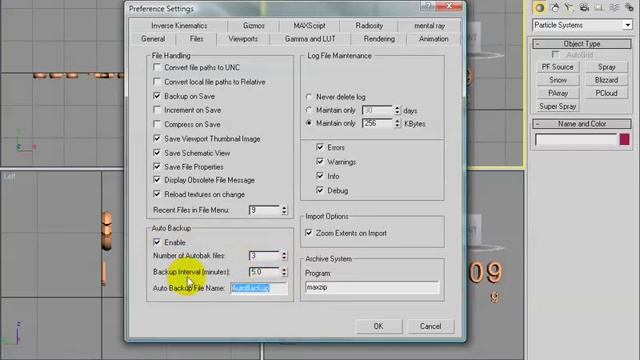Select Maintain only days option
The height and width of the screenshot is (360, 640).
[x=309, y=110]
